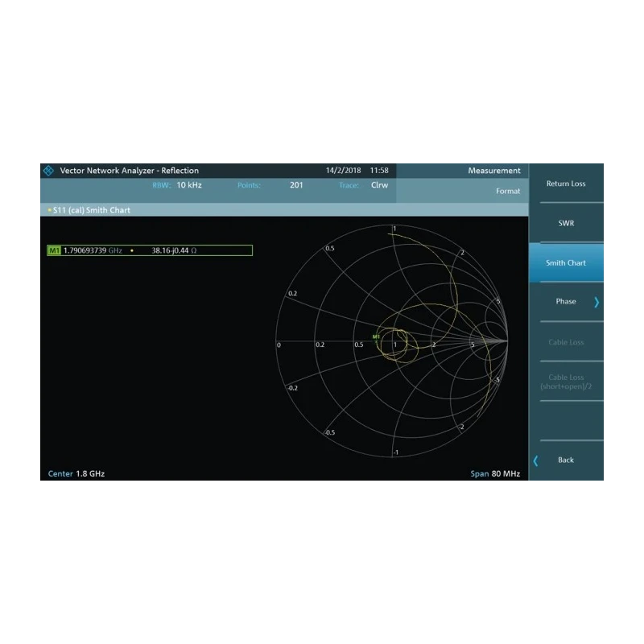Click the marker frequency 1.790693739 GHz

[93, 250]
